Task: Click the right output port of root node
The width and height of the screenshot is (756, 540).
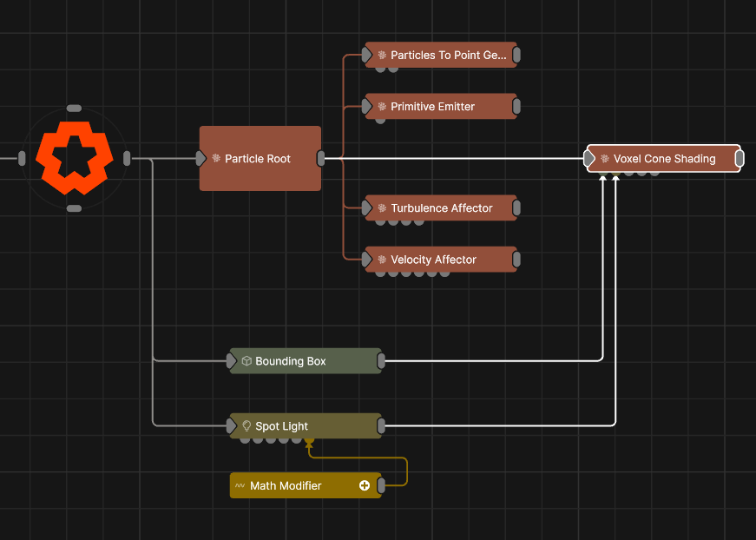Action: point(128,158)
